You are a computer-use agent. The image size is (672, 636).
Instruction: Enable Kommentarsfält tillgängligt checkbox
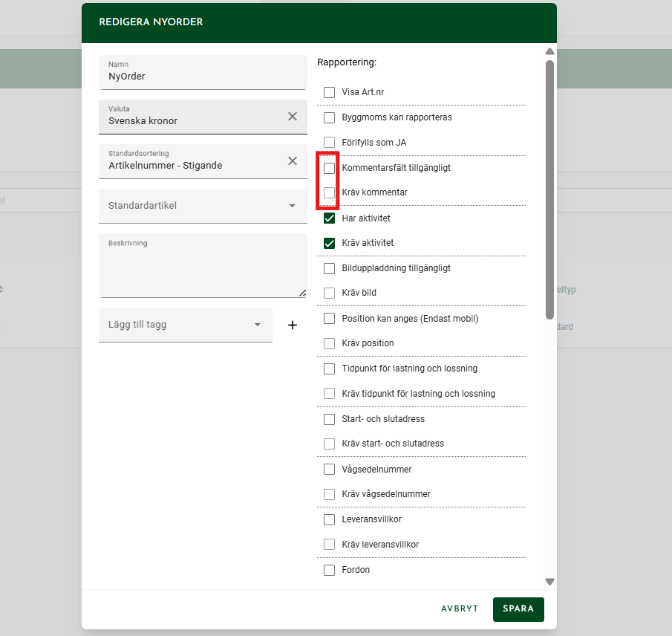329,168
